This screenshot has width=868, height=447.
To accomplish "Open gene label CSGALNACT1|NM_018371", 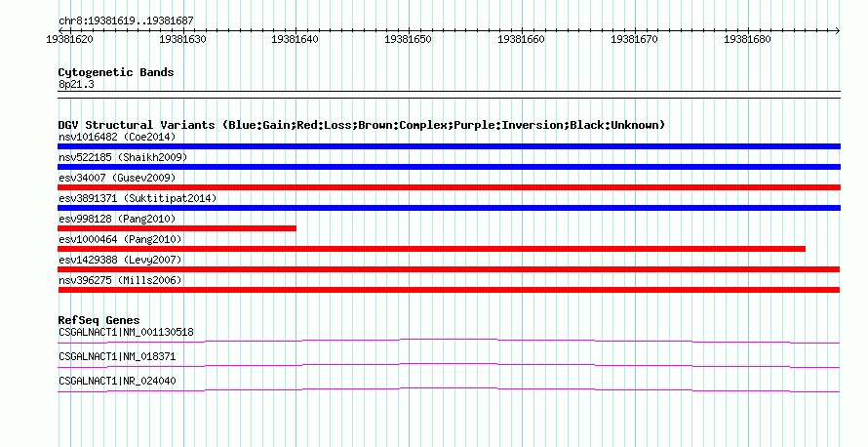I will click(x=117, y=356).
